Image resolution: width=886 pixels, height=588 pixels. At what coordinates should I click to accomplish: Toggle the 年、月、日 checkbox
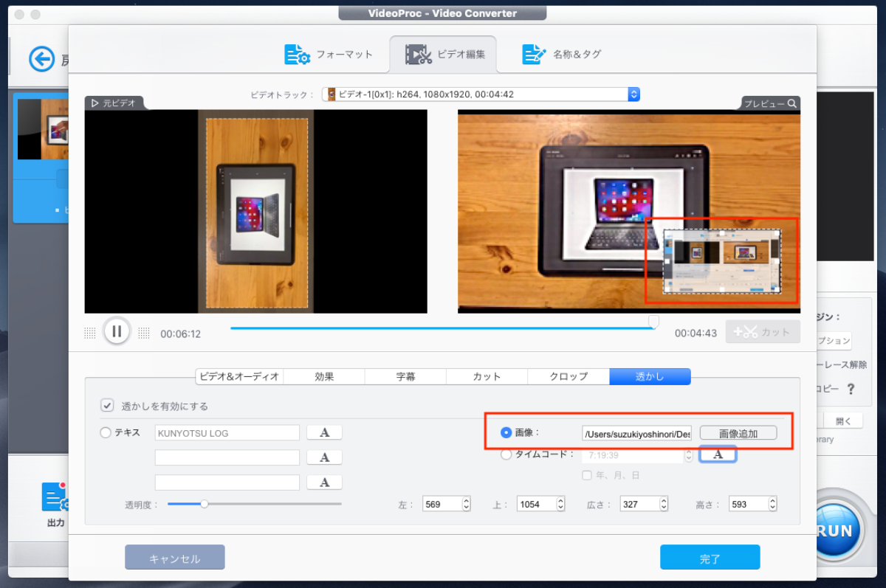(x=587, y=475)
